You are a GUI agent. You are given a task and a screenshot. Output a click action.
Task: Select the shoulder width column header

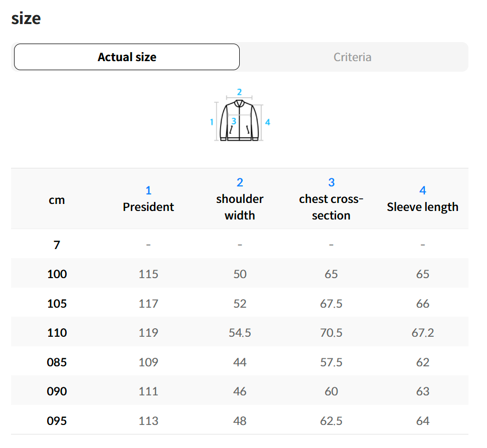[x=240, y=207]
